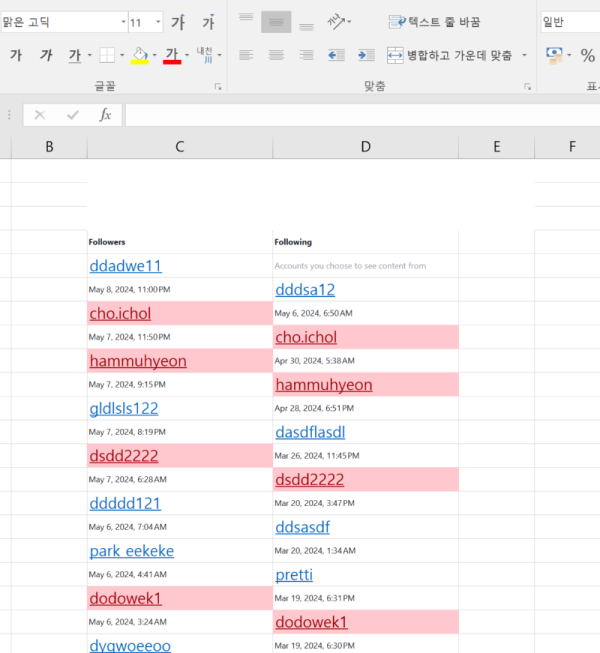
Task: Click the insert function fx icon
Action: point(105,115)
